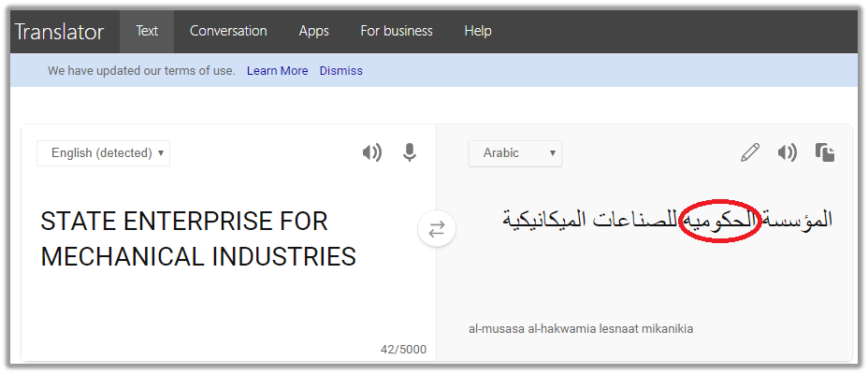Dismiss the terms of use notice
Viewport: 868px width, 374px height.
(340, 71)
